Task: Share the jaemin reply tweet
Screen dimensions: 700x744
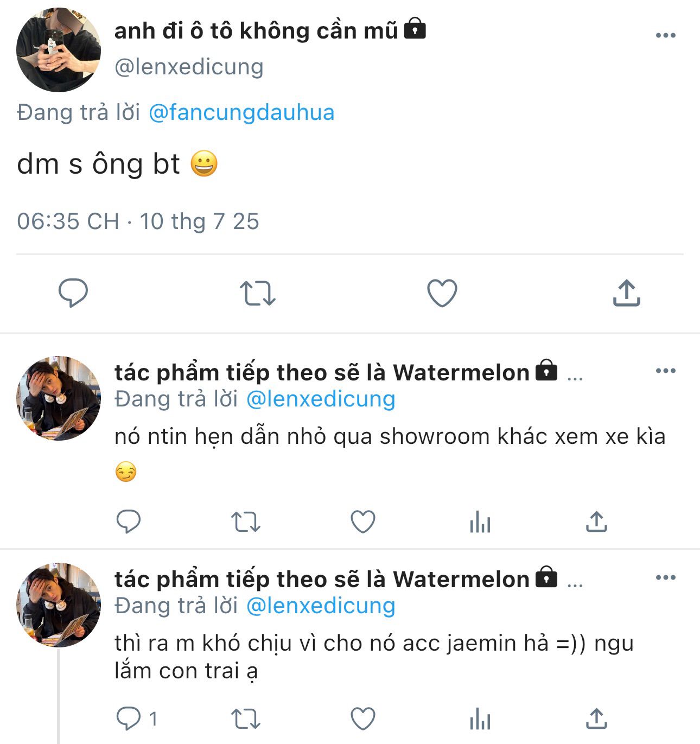Action: 596,719
